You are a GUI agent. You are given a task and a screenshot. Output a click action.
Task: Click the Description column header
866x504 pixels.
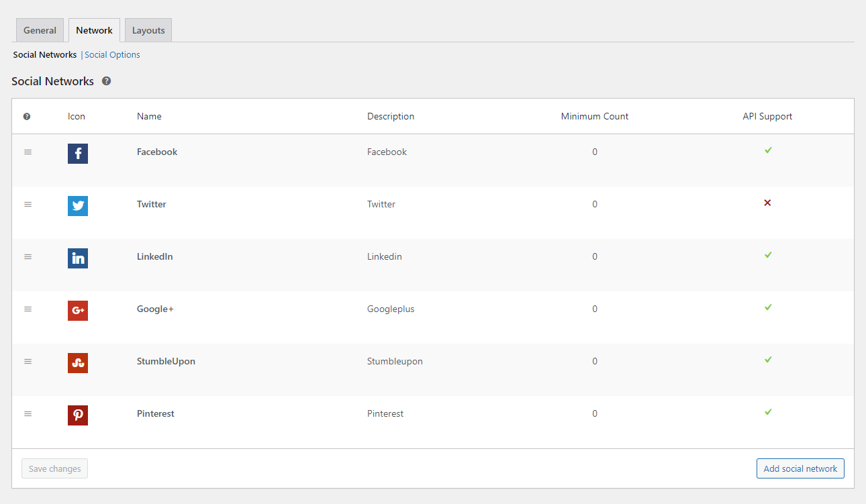(x=391, y=117)
